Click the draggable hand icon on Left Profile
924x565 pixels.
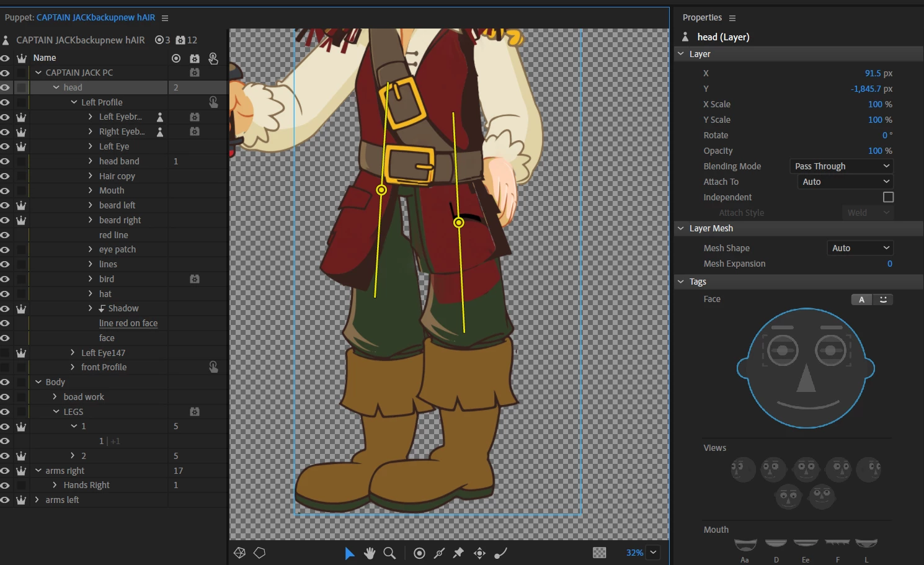point(213,102)
